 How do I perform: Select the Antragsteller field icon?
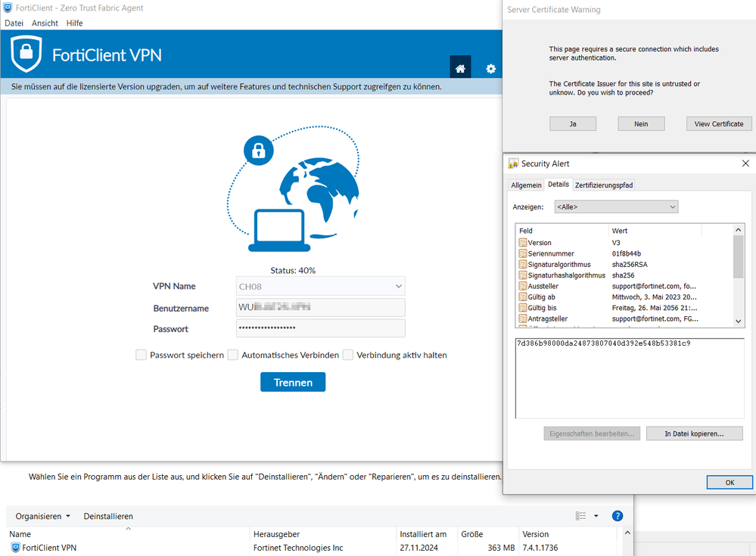click(523, 318)
